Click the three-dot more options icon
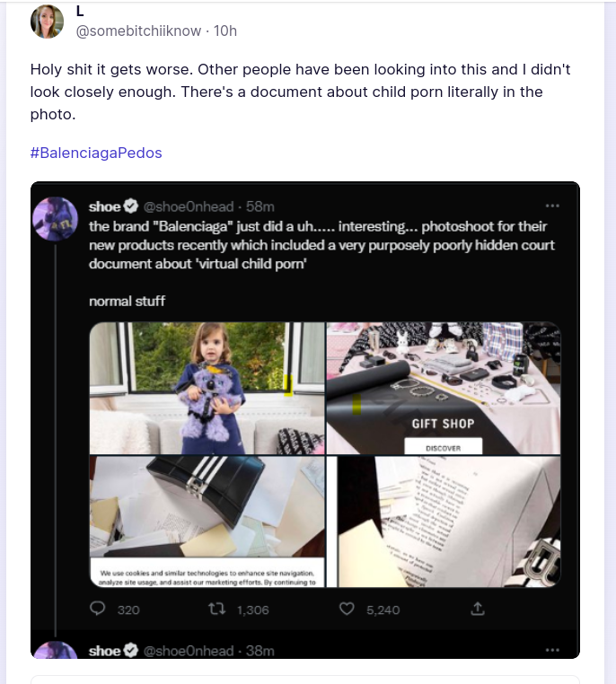This screenshot has height=684, width=616. pyautogui.click(x=552, y=206)
